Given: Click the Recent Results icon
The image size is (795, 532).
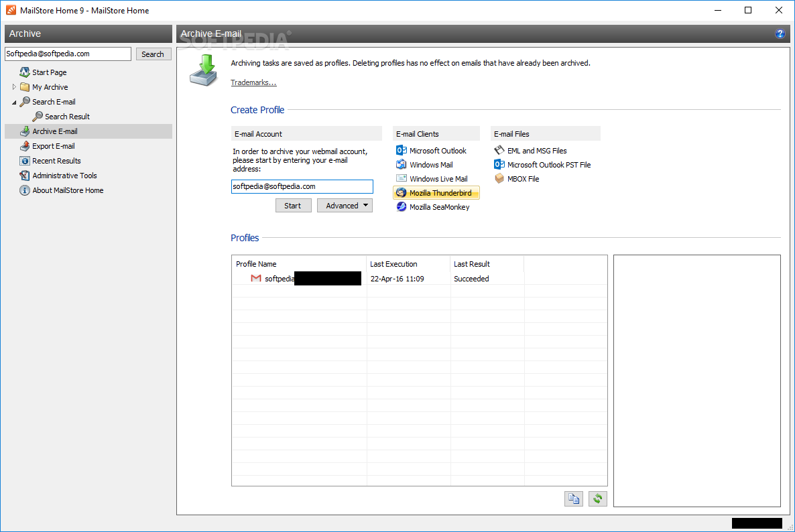Looking at the screenshot, I should 24,161.
